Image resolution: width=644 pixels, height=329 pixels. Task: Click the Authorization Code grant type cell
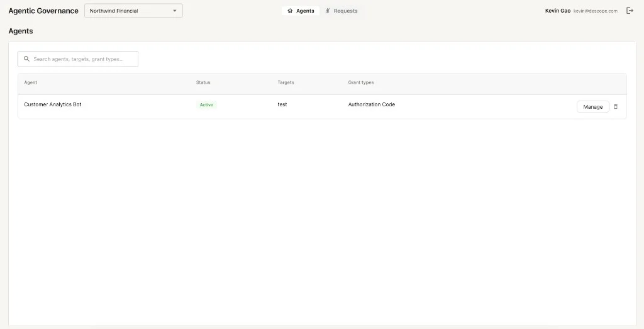pos(371,104)
